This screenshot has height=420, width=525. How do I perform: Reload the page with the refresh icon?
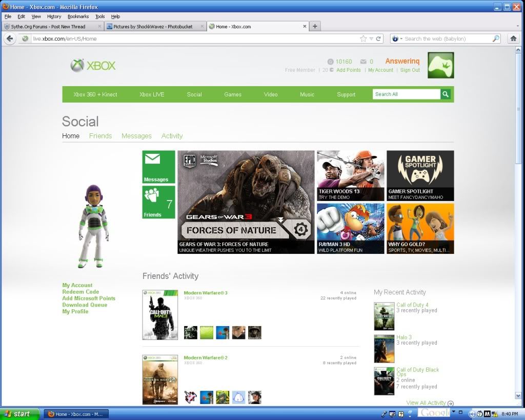click(x=378, y=39)
